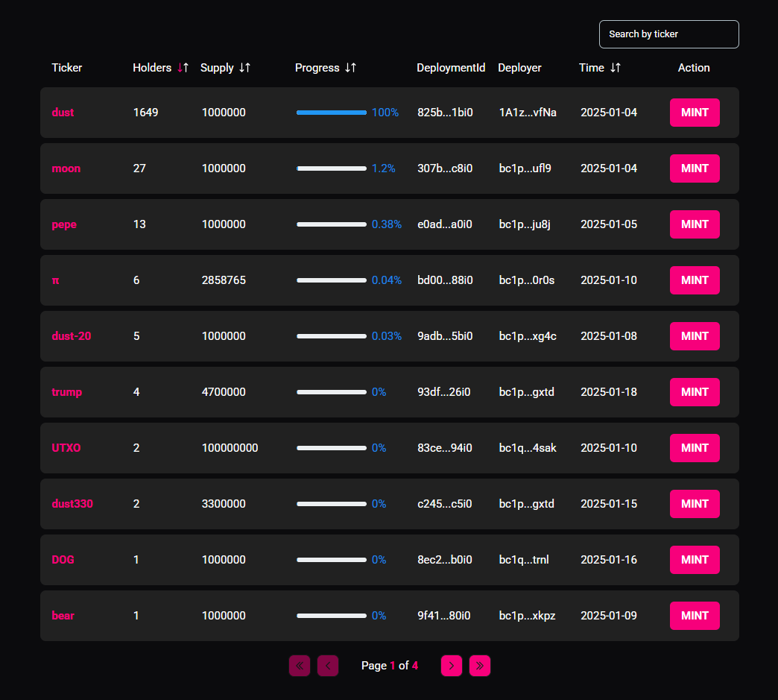Open the moon ticker link
778x700 pixels.
(x=66, y=168)
